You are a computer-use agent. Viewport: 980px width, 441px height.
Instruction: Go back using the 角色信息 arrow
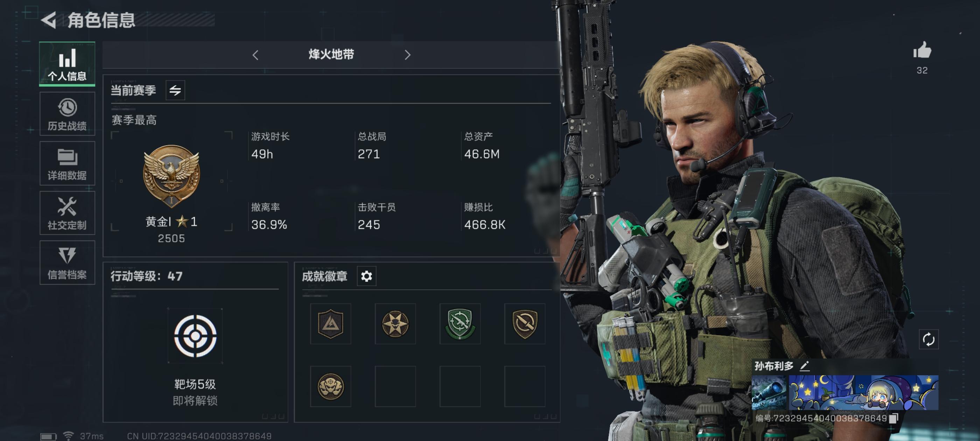pyautogui.click(x=49, y=20)
